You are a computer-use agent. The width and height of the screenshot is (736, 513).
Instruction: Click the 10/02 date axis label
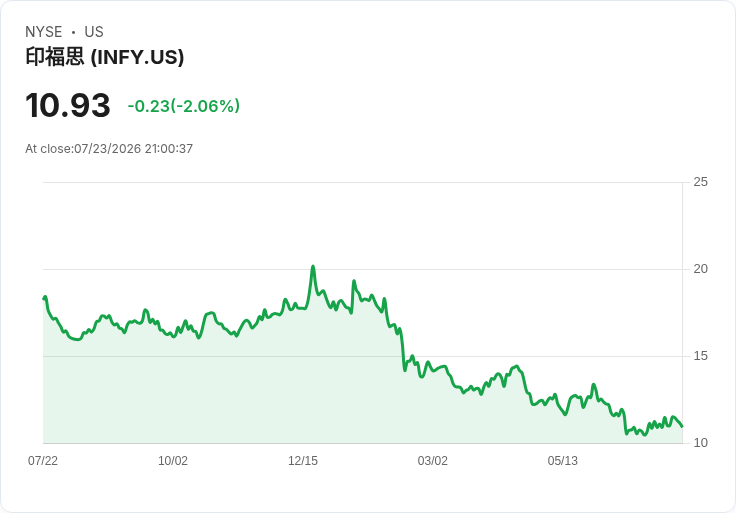coord(173,460)
